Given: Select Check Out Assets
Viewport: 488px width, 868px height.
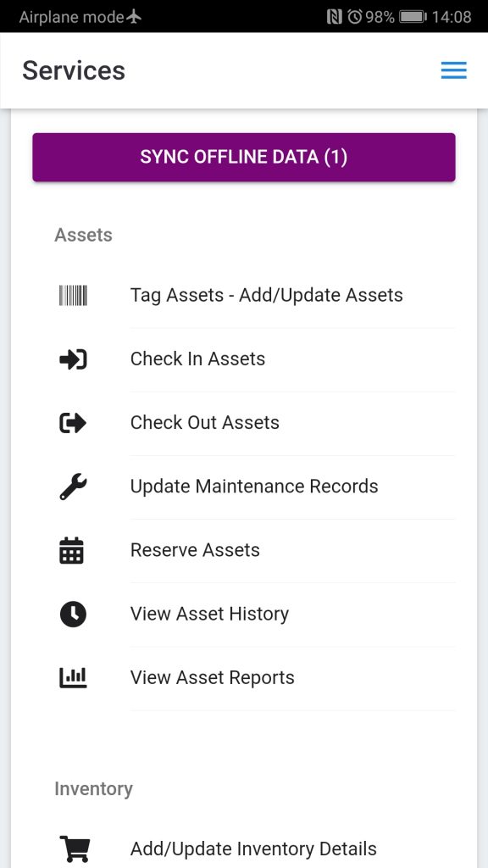Looking at the screenshot, I should 205,422.
